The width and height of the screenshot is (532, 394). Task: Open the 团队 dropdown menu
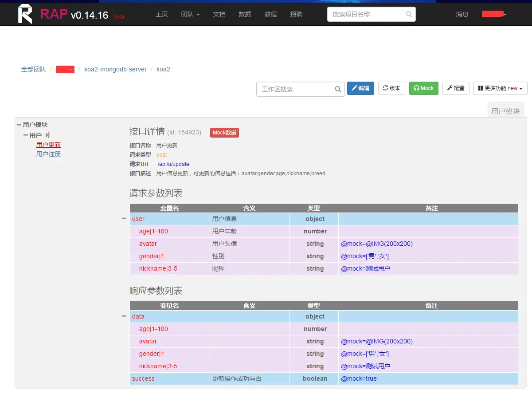coord(191,14)
